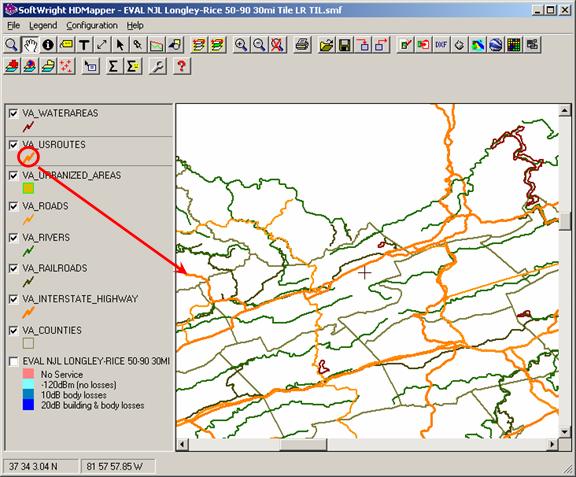Uncheck the VA_WATERAREAS layer

point(14,114)
